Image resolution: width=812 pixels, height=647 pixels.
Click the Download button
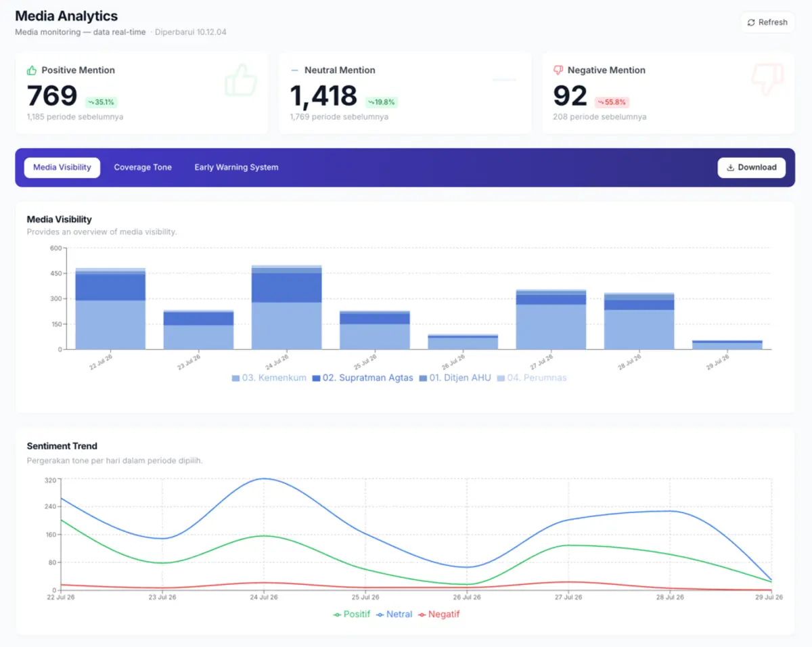point(751,167)
